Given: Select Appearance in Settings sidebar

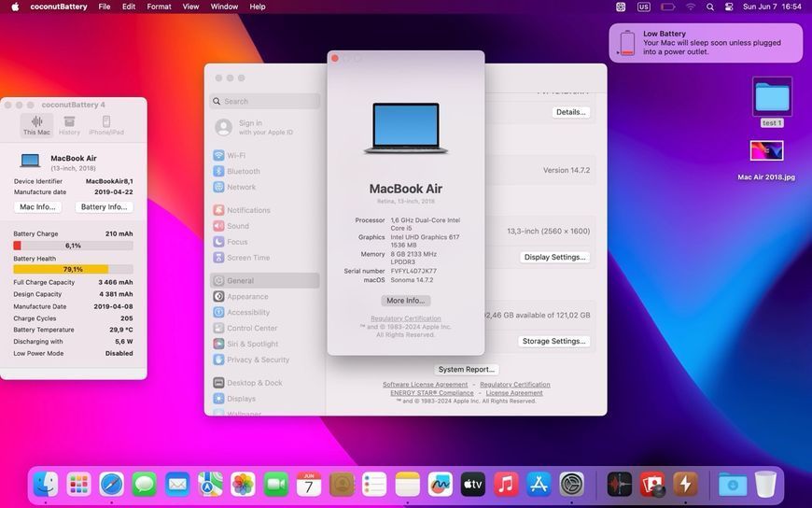Looking at the screenshot, I should [241, 297].
